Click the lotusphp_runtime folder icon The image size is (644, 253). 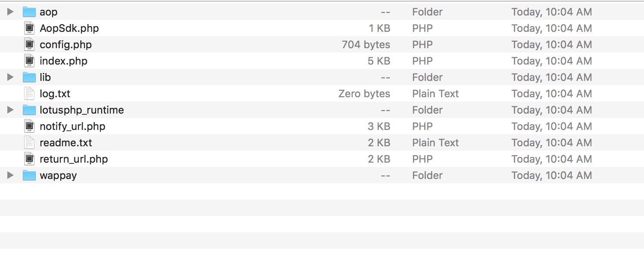click(x=29, y=110)
